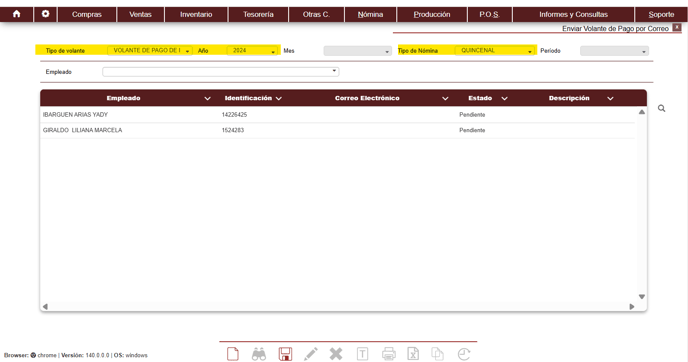
Task: Expand the Empleado column filter chevron
Action: [x=208, y=99]
